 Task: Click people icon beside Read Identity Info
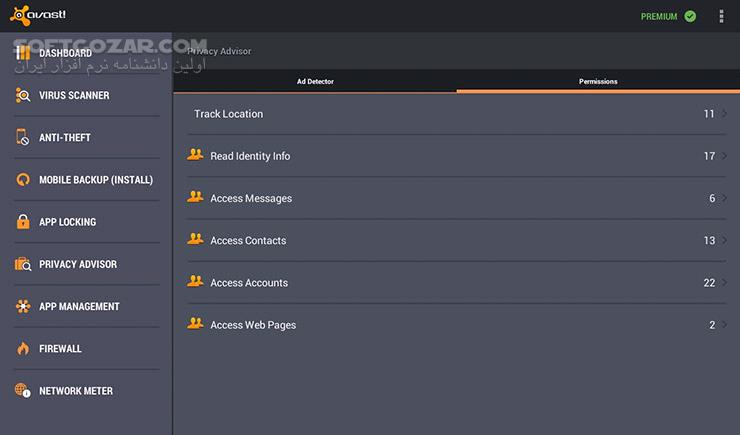point(195,154)
